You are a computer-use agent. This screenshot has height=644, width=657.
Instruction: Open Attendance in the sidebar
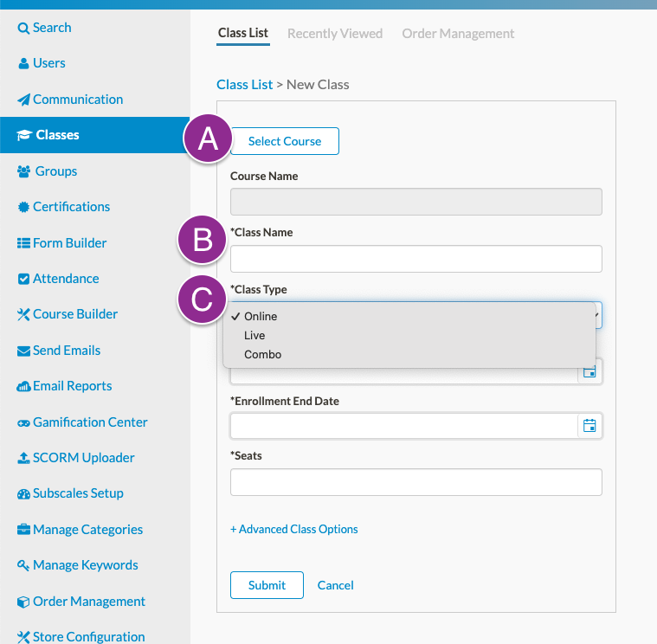66,279
